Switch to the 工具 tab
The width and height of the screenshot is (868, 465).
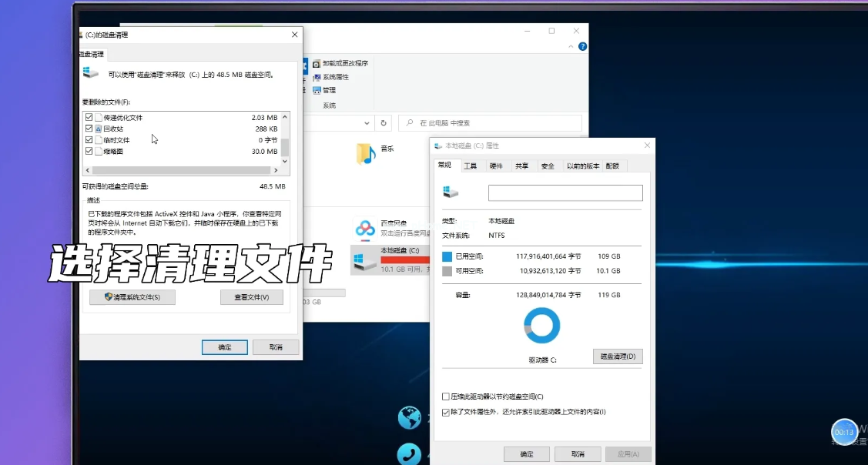point(470,166)
